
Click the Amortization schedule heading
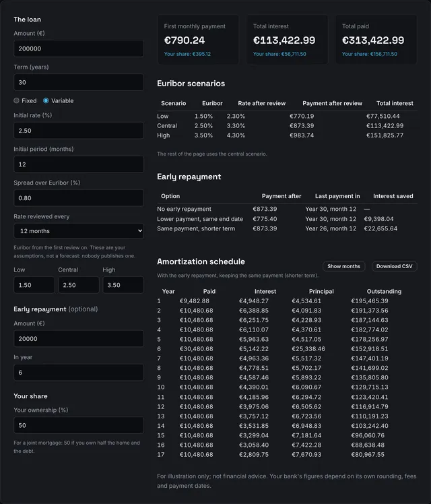[201, 261]
